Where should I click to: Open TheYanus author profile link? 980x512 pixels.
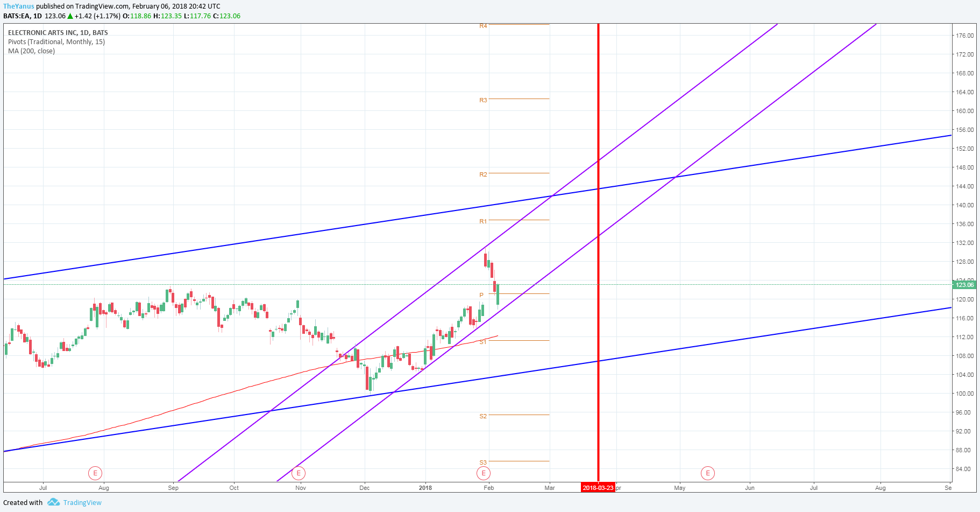(x=19, y=6)
